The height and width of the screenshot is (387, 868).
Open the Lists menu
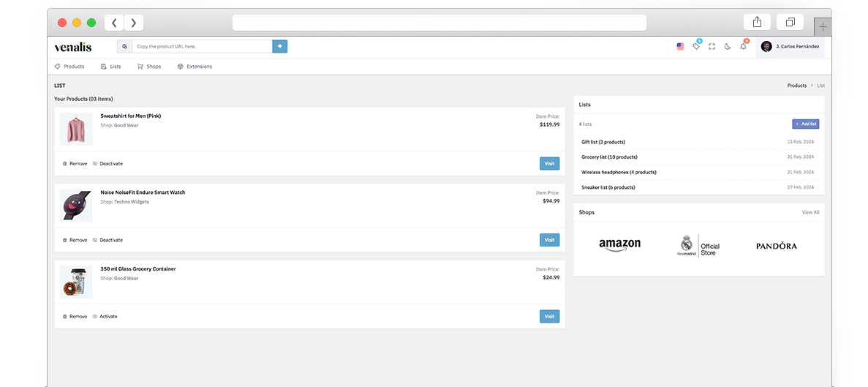110,67
